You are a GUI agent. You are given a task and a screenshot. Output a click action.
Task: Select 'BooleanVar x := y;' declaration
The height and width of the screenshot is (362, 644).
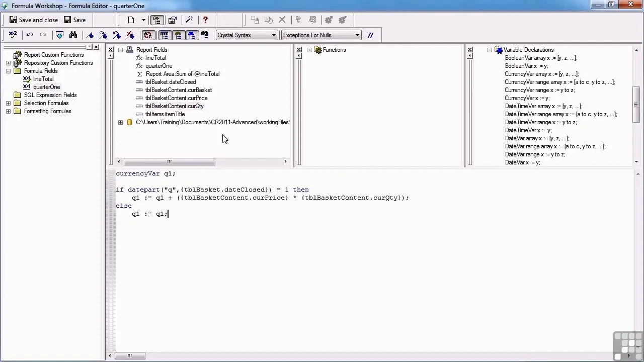[x=526, y=66]
